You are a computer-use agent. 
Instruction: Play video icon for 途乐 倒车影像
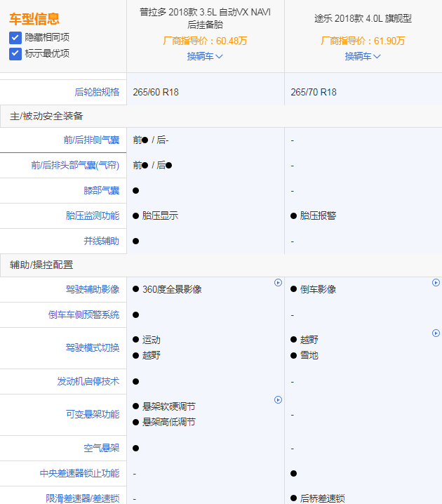[436, 283]
